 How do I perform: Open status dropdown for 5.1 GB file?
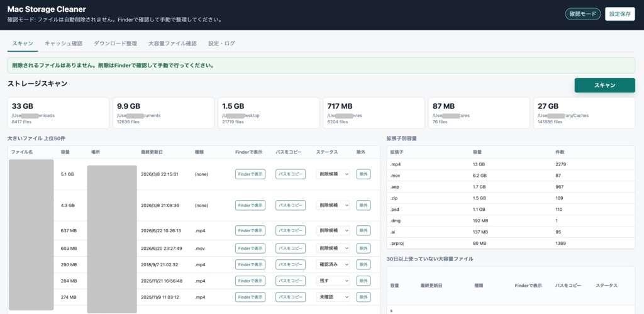[x=333, y=174]
